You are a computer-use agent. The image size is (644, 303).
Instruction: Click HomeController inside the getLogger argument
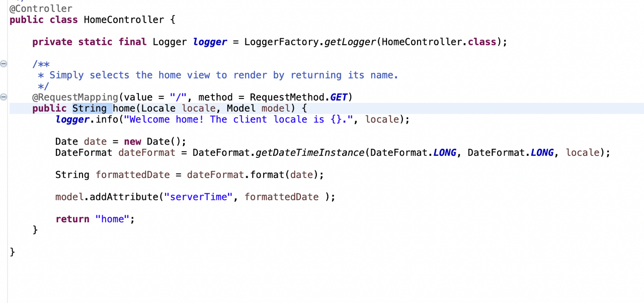[x=422, y=42]
